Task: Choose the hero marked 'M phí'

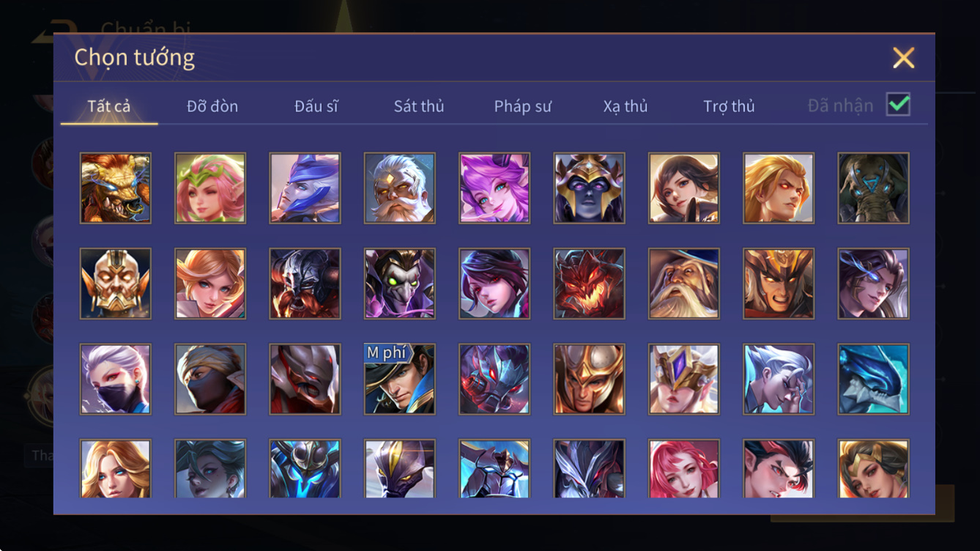Action: [x=400, y=380]
